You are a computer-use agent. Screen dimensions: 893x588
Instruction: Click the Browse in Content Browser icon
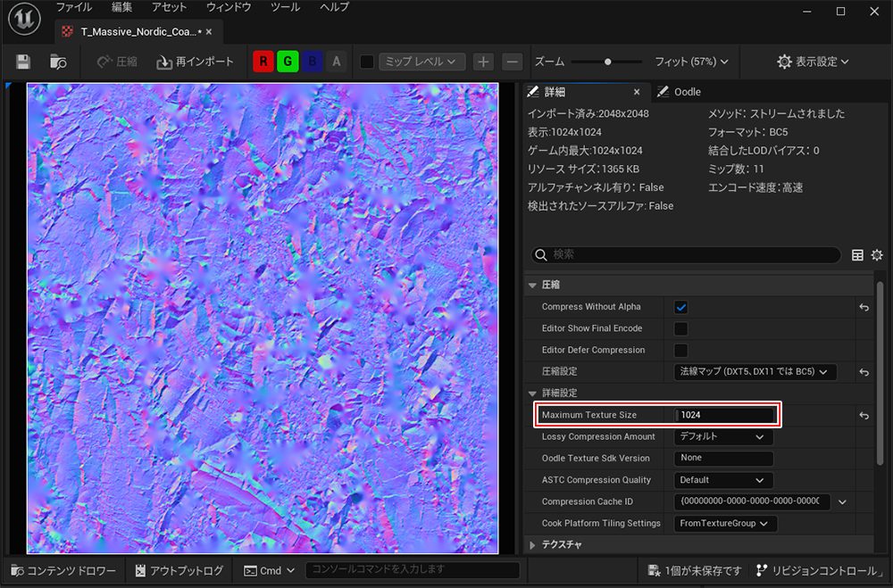(x=58, y=62)
